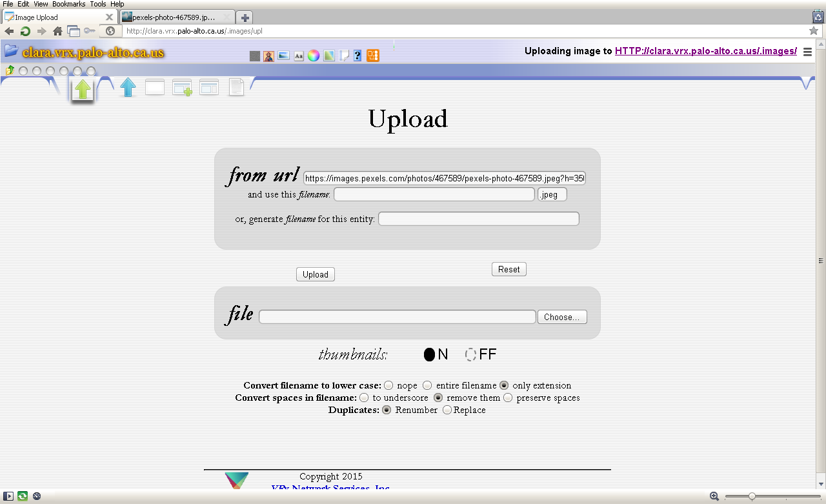Screen dimensions: 826x504
Task: Select 'entire filename' lowercase option
Action: tap(427, 385)
